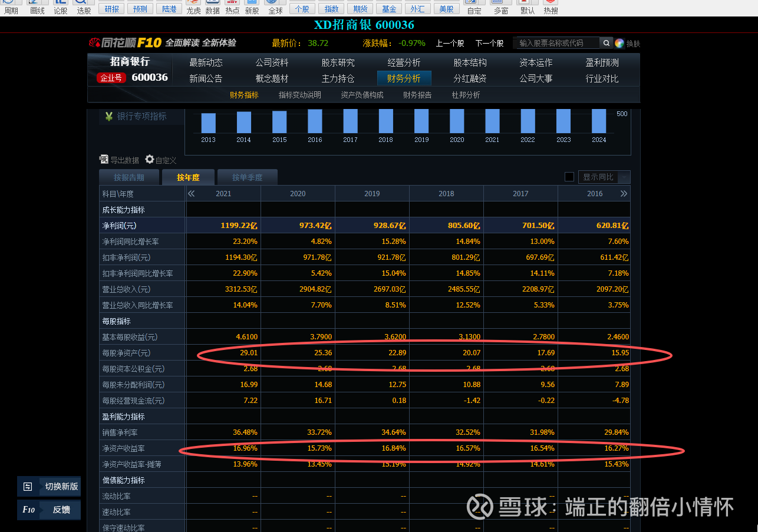Click the 指数 index button
The width and height of the screenshot is (758, 532).
(331, 8)
